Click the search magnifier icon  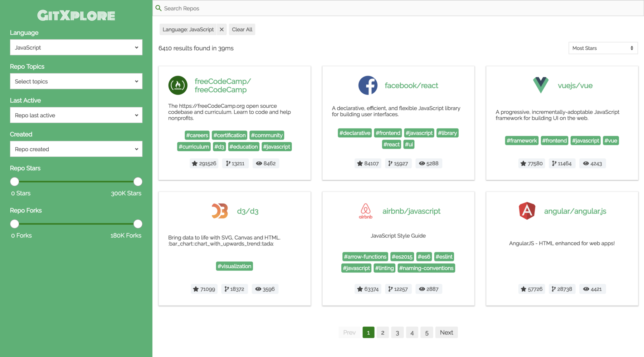(158, 8)
